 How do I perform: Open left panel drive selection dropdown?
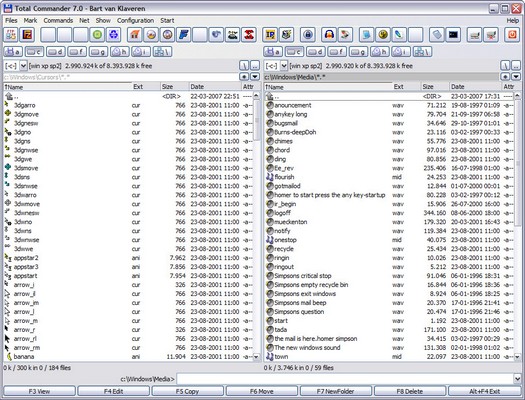click(x=23, y=66)
